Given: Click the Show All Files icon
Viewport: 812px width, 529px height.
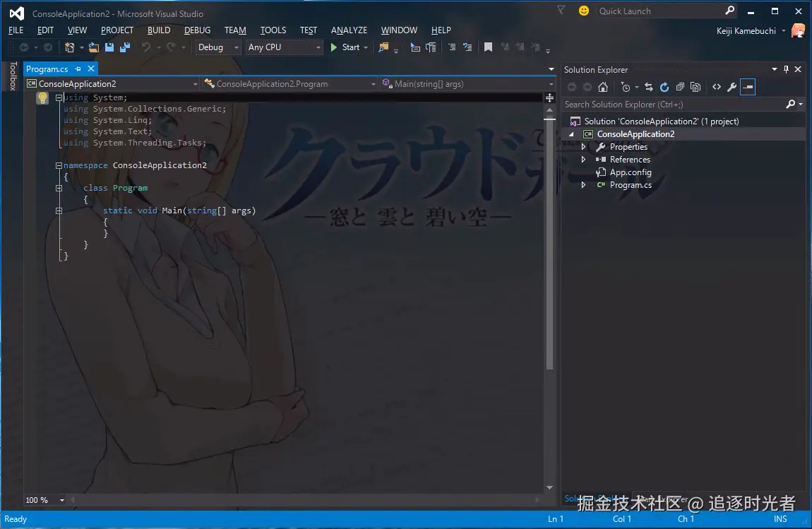Looking at the screenshot, I should coord(695,87).
